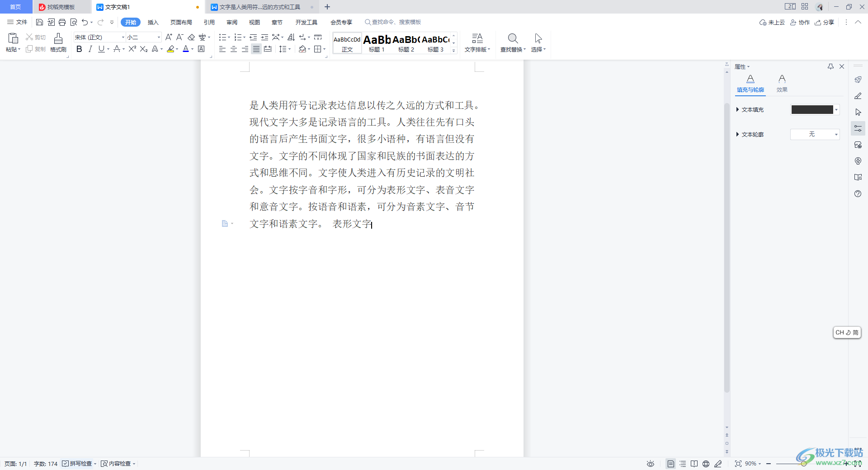Image resolution: width=868 pixels, height=470 pixels.
Task: Open the 审阅 ribbon tab
Action: (x=232, y=22)
